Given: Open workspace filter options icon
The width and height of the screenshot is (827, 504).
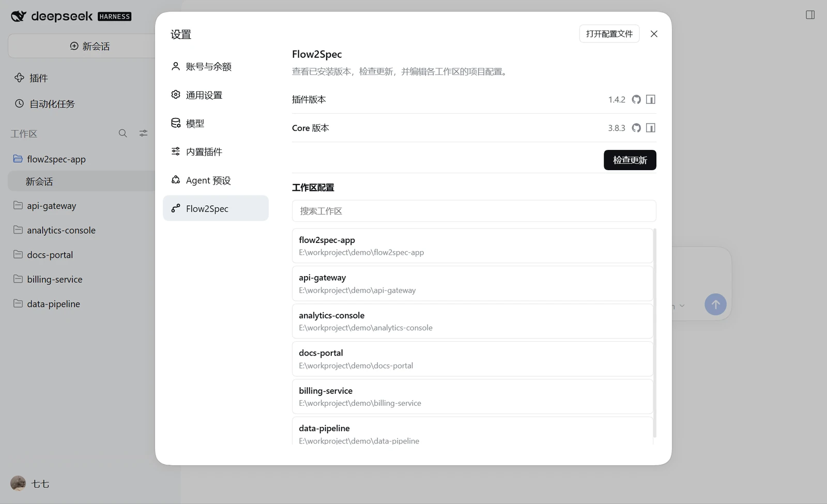Looking at the screenshot, I should click(143, 133).
